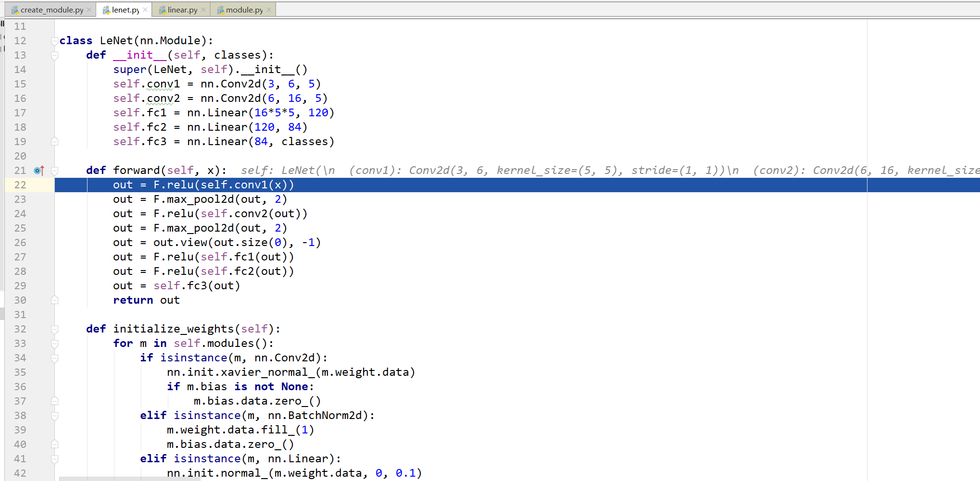
Task: Collapse the LeNet class fold marker at line 12
Action: pos(55,41)
